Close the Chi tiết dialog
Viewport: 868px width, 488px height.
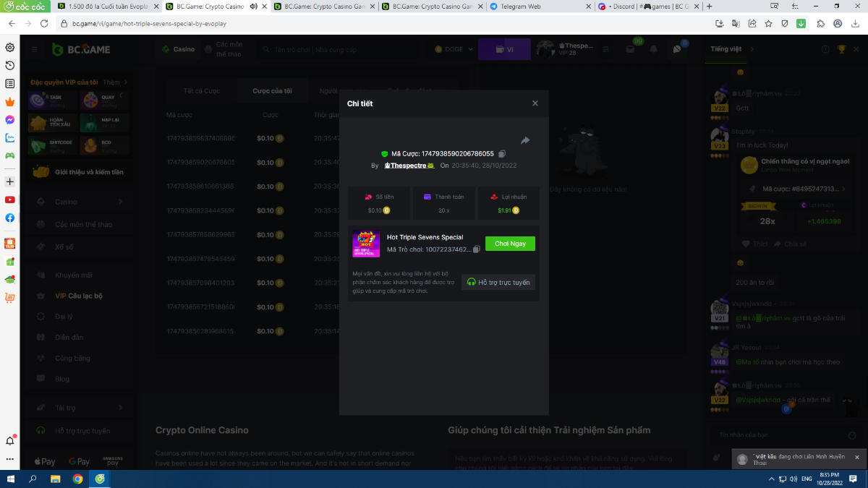535,103
